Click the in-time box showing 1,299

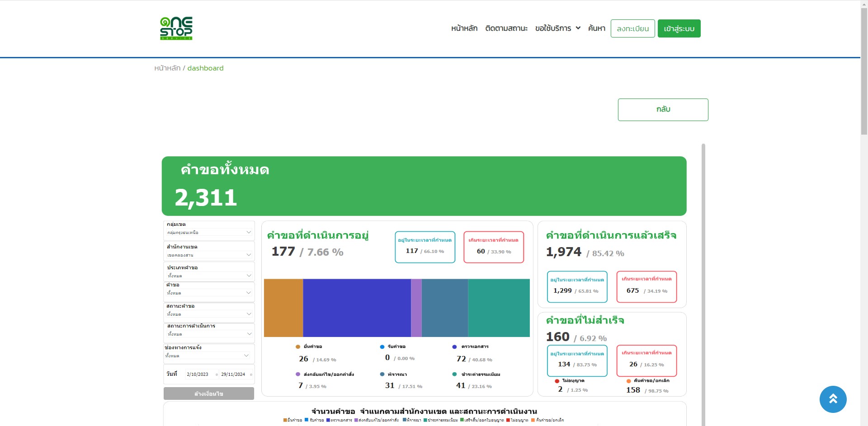click(577, 287)
